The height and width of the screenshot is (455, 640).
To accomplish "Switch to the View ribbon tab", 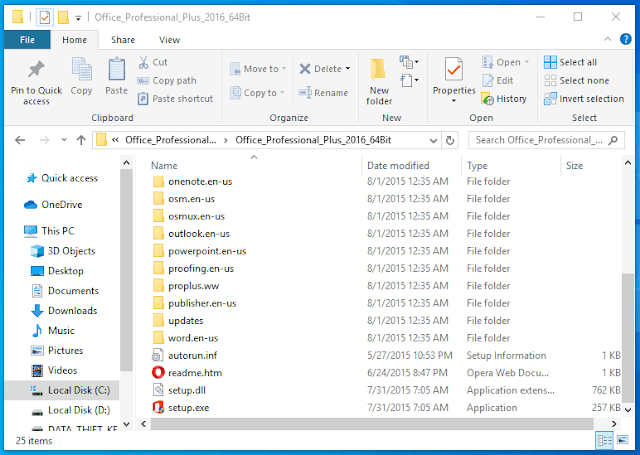I will (169, 40).
